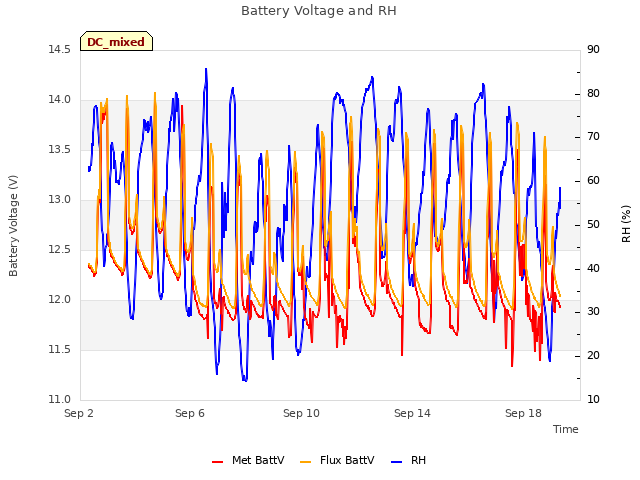Click the Sep 14 x-axis tick label
This screenshot has height=480, width=640.
(412, 413)
